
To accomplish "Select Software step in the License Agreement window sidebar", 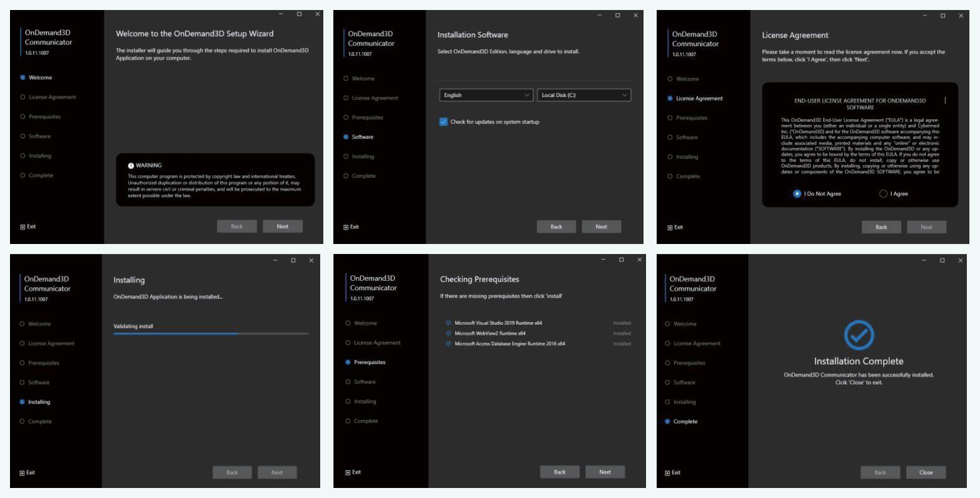I will [683, 138].
